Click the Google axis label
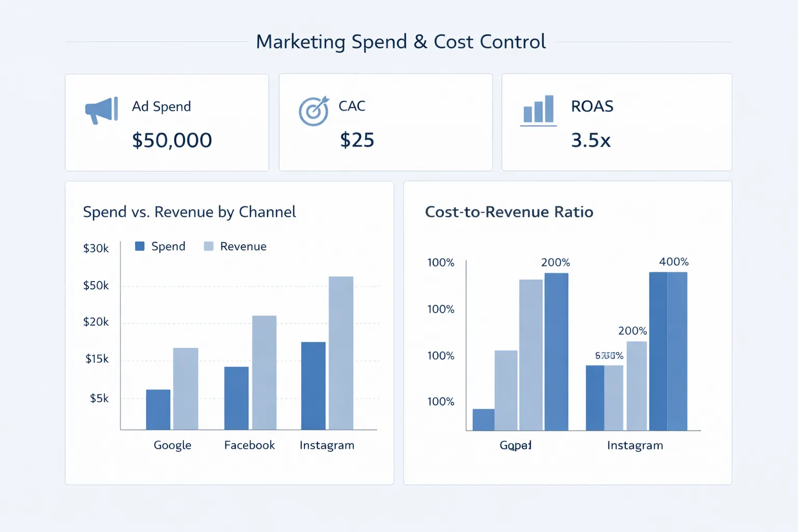Image resolution: width=798 pixels, height=532 pixels. click(x=172, y=445)
